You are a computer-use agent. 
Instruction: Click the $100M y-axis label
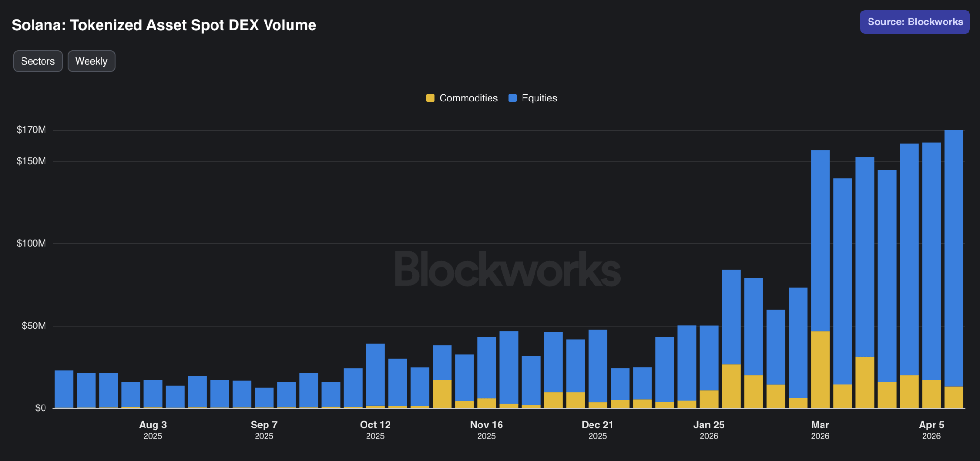[32, 243]
